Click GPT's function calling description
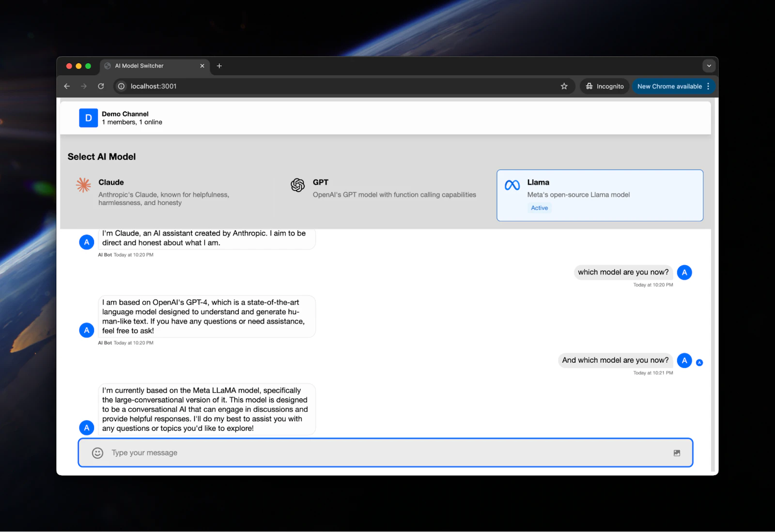775x532 pixels. point(394,195)
